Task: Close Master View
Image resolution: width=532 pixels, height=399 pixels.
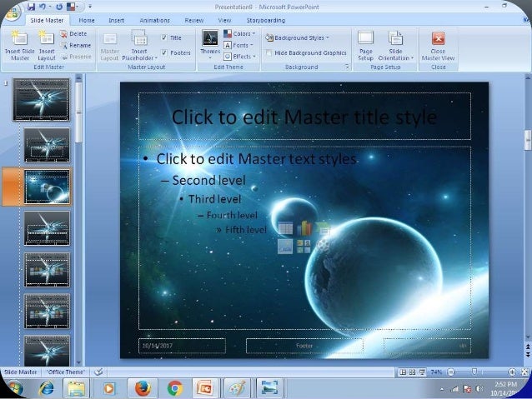Action: [438, 46]
